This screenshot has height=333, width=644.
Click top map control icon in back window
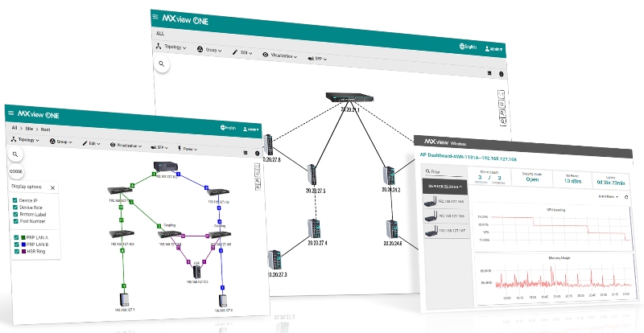point(501,94)
